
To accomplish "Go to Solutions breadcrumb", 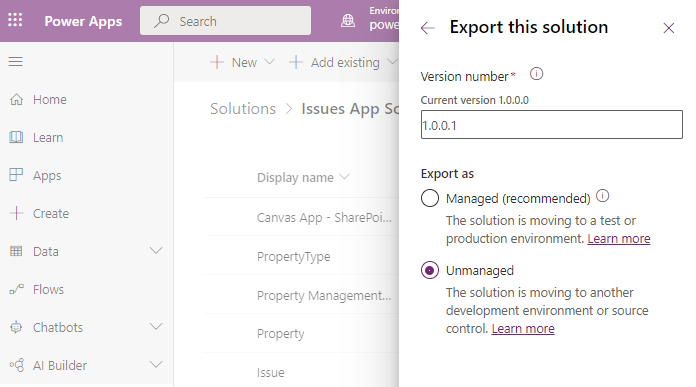I will pos(243,109).
